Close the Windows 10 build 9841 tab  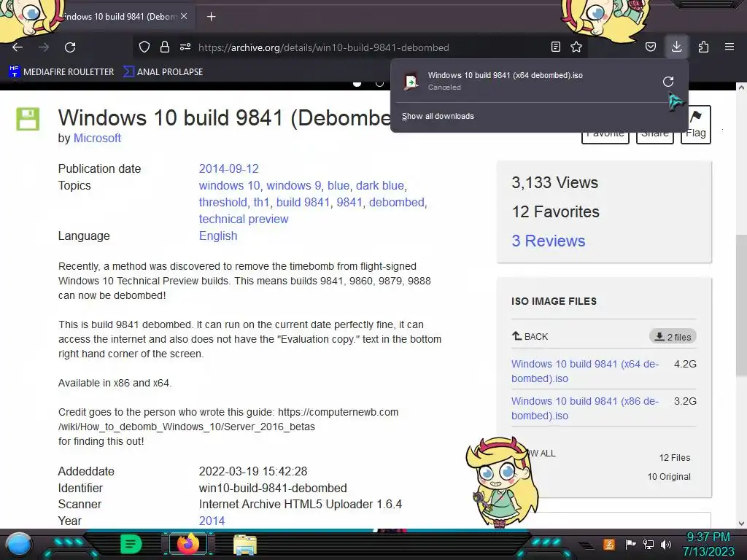pos(184,16)
